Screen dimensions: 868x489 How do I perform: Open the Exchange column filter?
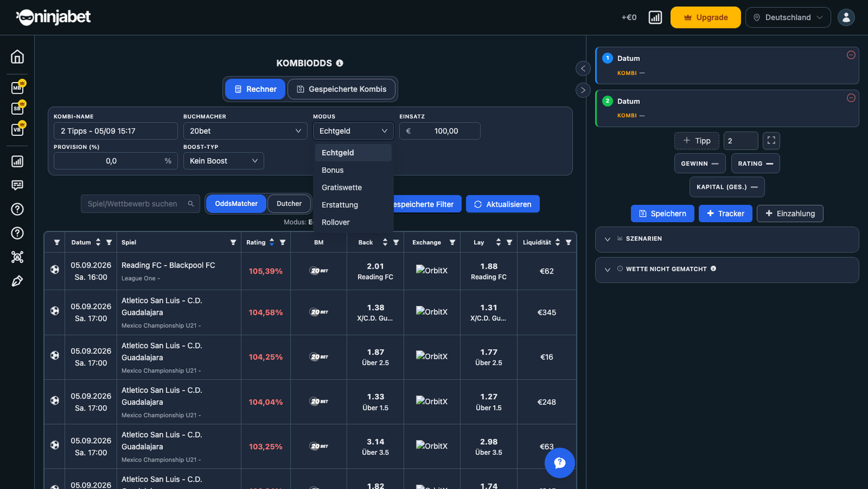(453, 243)
